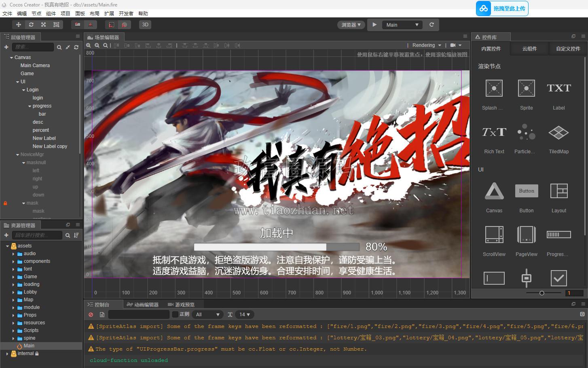Viewport: 588px width, 368px height.
Task: Focus the asset search field
Action: coord(37,235)
